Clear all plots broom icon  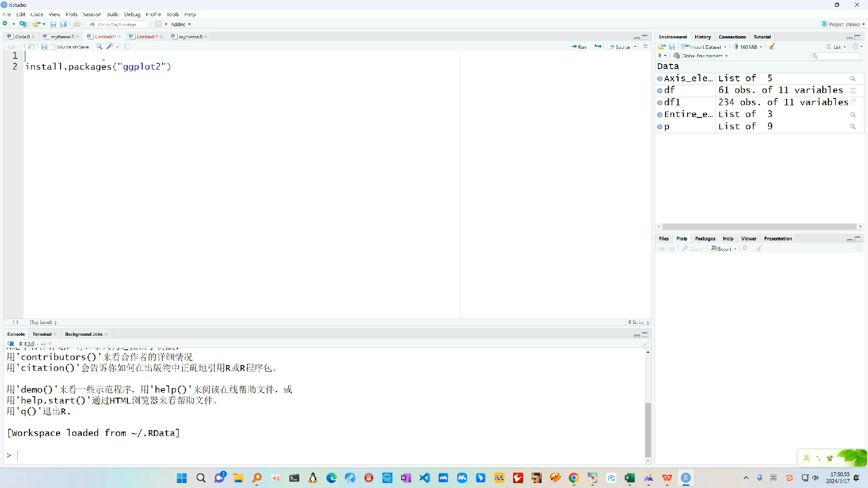pyautogui.click(x=759, y=248)
